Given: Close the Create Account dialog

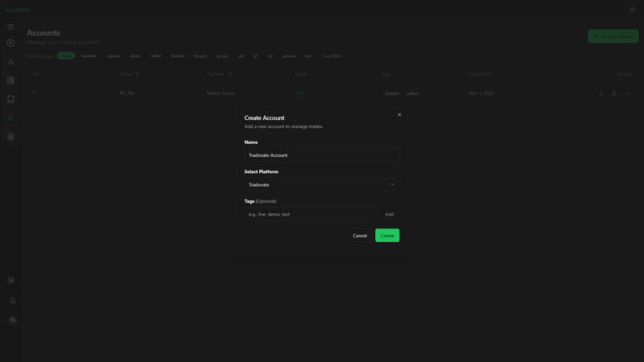Looking at the screenshot, I should (x=399, y=114).
